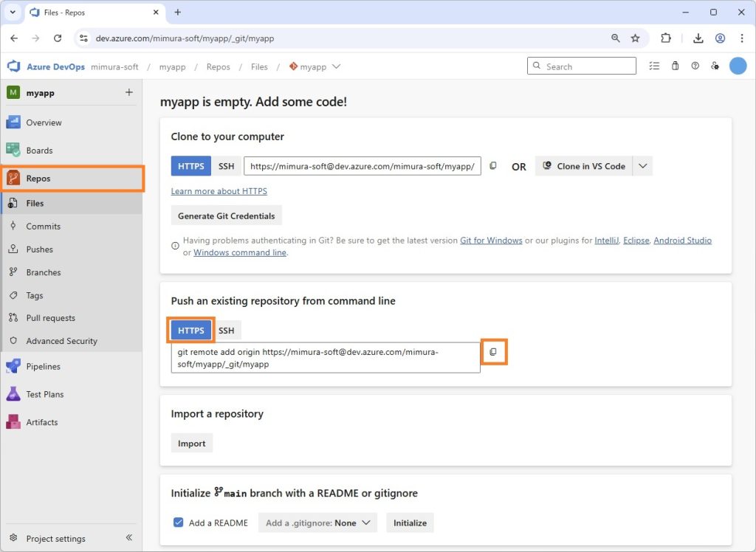Go to Pipelines in the sidebar

(x=43, y=366)
